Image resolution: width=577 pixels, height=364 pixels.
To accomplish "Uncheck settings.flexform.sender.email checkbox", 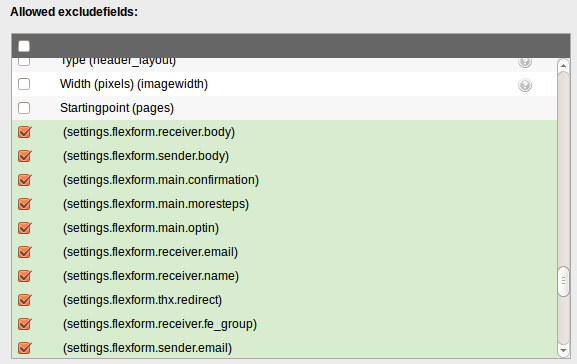I will 25,348.
